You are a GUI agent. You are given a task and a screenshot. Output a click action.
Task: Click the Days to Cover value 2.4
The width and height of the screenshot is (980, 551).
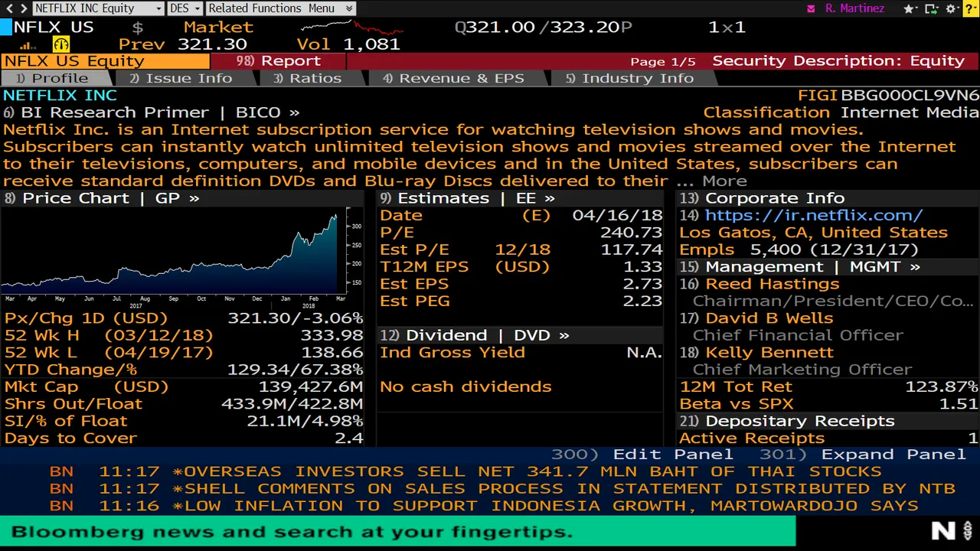pyautogui.click(x=348, y=439)
